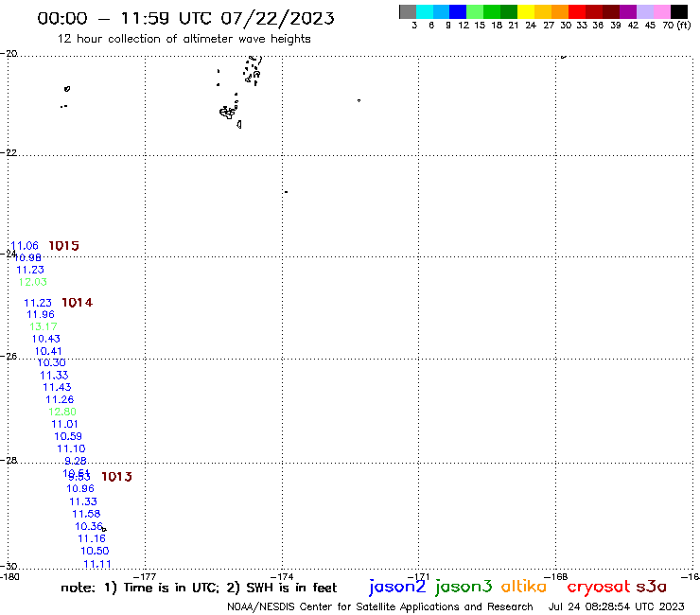Click the wave height value '11.10'

pos(71,448)
